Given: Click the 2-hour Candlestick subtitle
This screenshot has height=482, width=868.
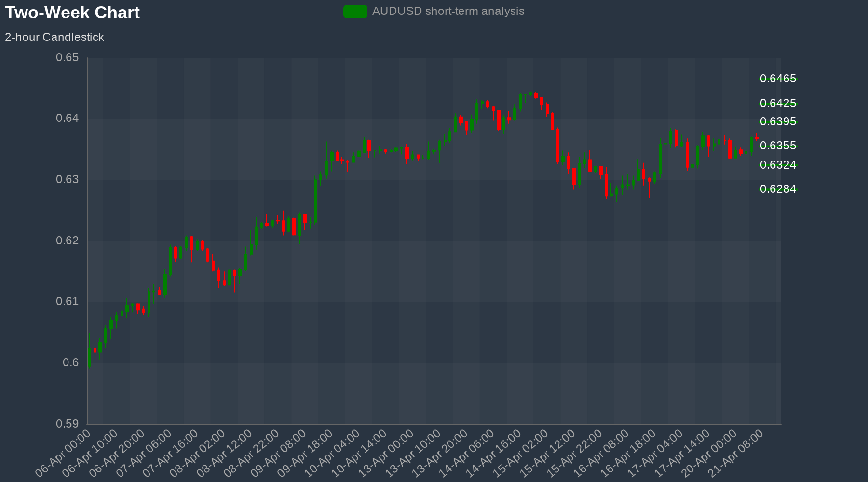Looking at the screenshot, I should click(x=54, y=37).
